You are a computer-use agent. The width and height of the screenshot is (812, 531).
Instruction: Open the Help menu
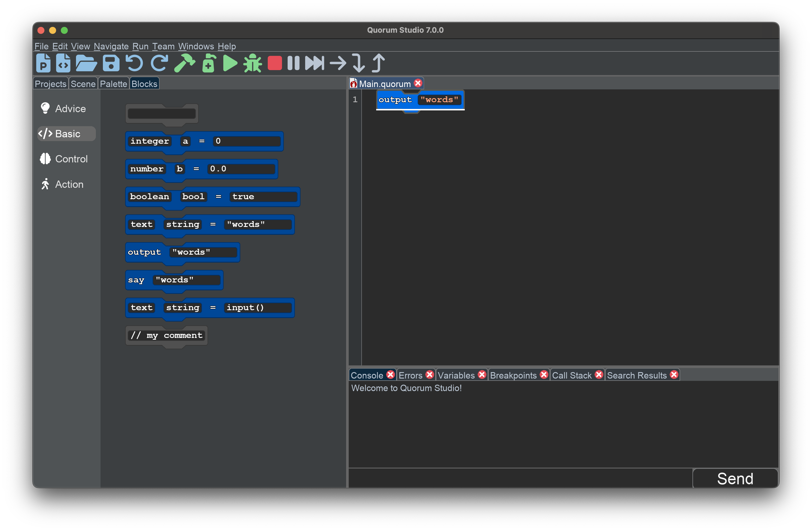[x=227, y=46]
